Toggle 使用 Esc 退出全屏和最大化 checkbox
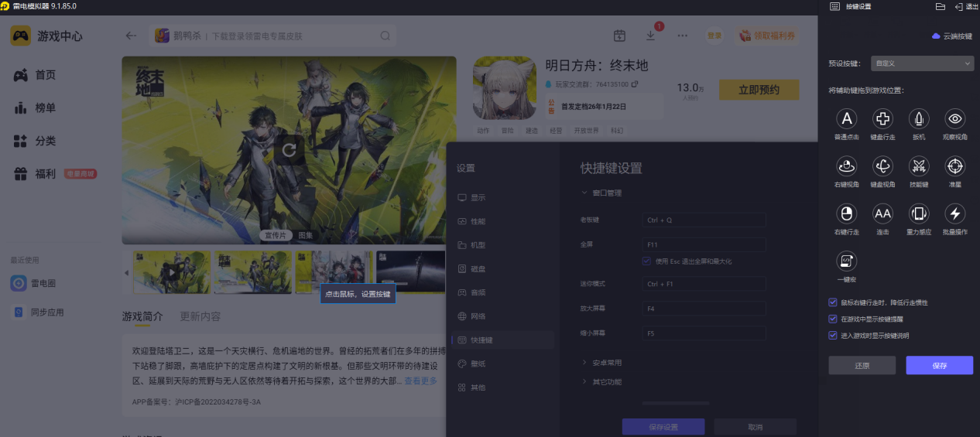Screen dimensions: 980x437 (646, 261)
